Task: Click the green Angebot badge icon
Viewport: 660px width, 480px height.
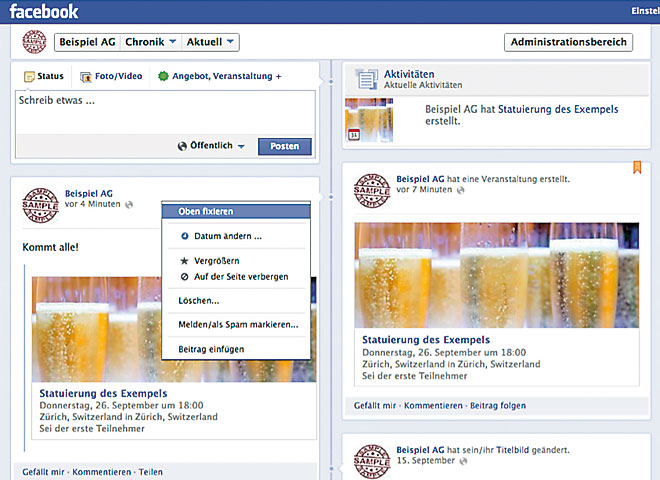Action: coord(163,77)
